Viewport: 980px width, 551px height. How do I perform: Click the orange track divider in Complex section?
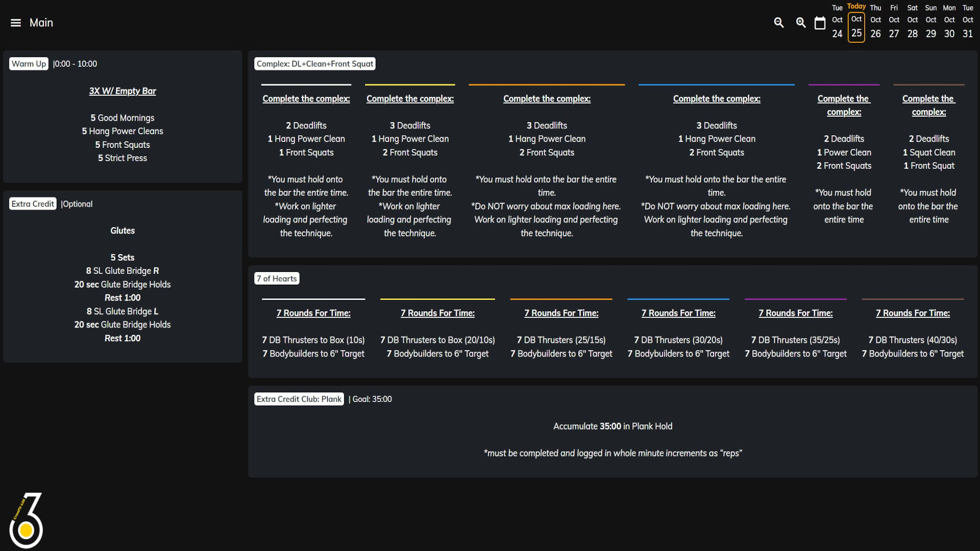tap(546, 84)
